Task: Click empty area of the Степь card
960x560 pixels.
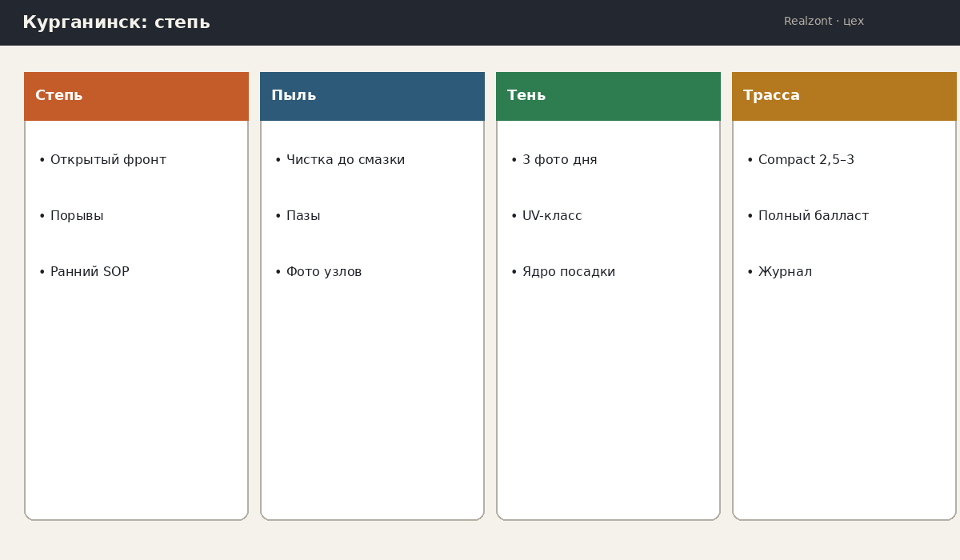Action: (x=136, y=400)
